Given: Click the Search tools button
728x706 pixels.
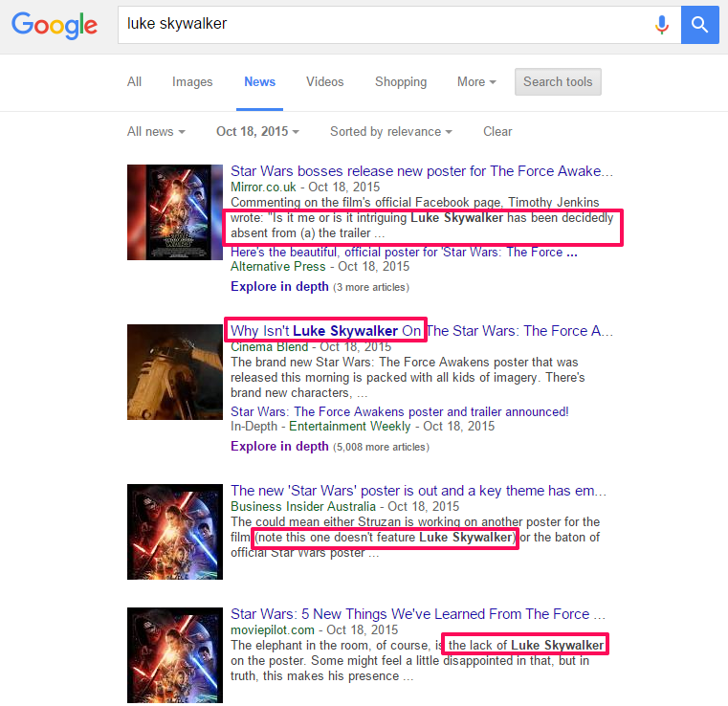Looking at the screenshot, I should (x=558, y=81).
